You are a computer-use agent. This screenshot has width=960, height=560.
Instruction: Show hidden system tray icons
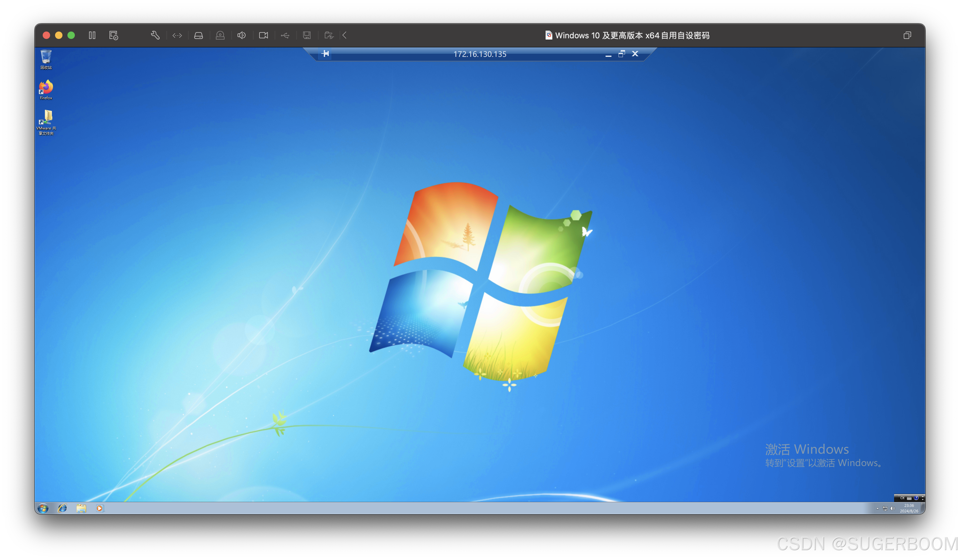pyautogui.click(x=878, y=509)
